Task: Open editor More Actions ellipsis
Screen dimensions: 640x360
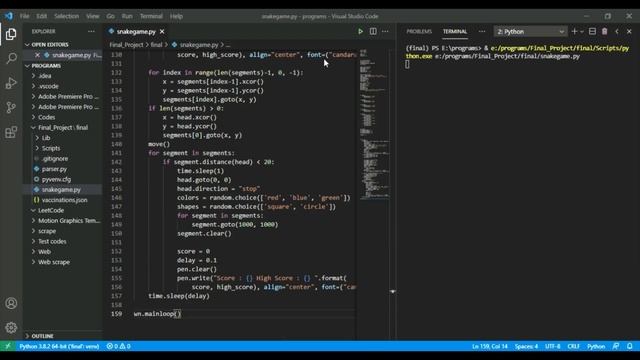Action: [x=385, y=31]
